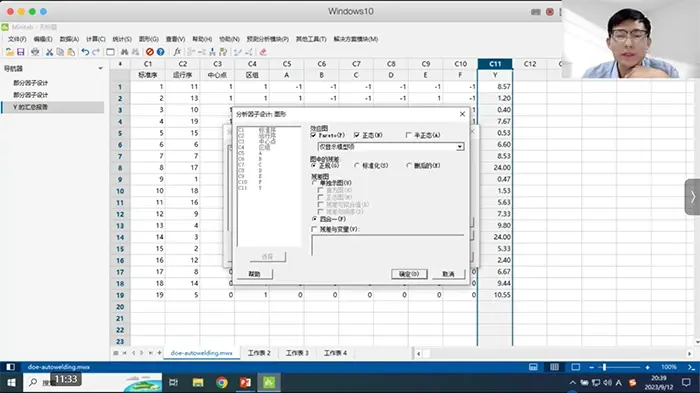Click the pink eraser Clear icon
The height and width of the screenshot is (393, 700).
pyautogui.click(x=263, y=52)
